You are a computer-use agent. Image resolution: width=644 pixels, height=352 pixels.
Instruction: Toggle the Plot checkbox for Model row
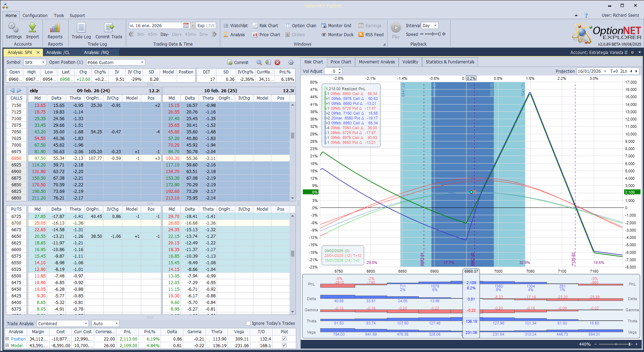point(284,345)
